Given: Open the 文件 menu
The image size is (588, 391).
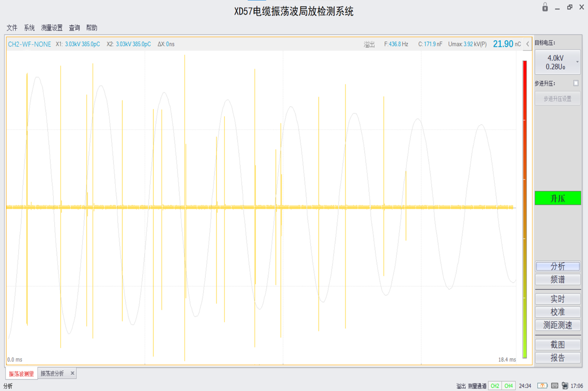Looking at the screenshot, I should click(12, 28).
